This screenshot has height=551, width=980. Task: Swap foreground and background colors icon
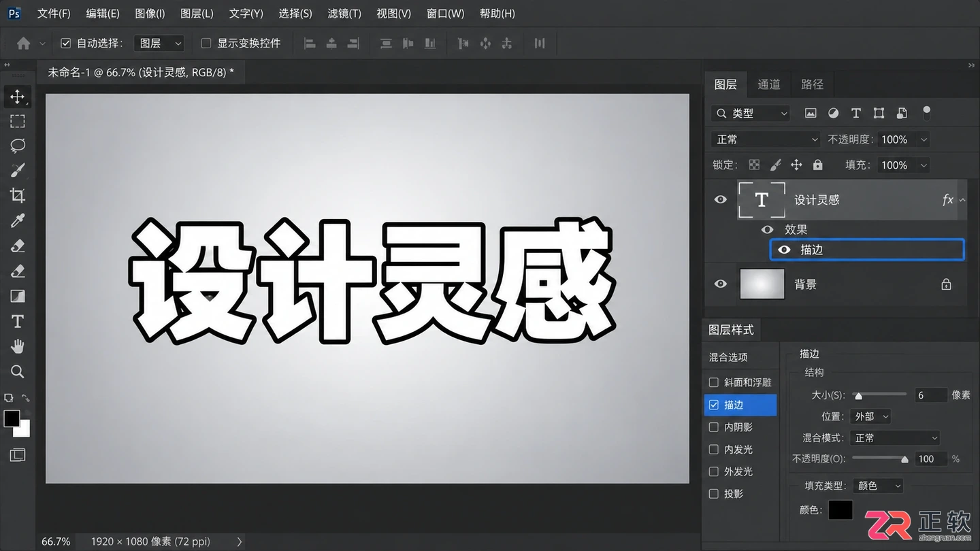(x=26, y=398)
